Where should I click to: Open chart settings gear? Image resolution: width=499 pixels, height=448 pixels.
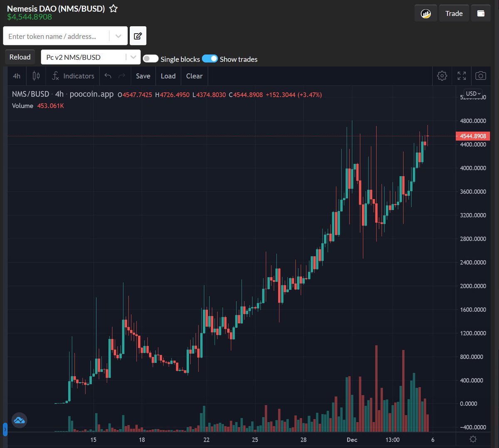442,76
